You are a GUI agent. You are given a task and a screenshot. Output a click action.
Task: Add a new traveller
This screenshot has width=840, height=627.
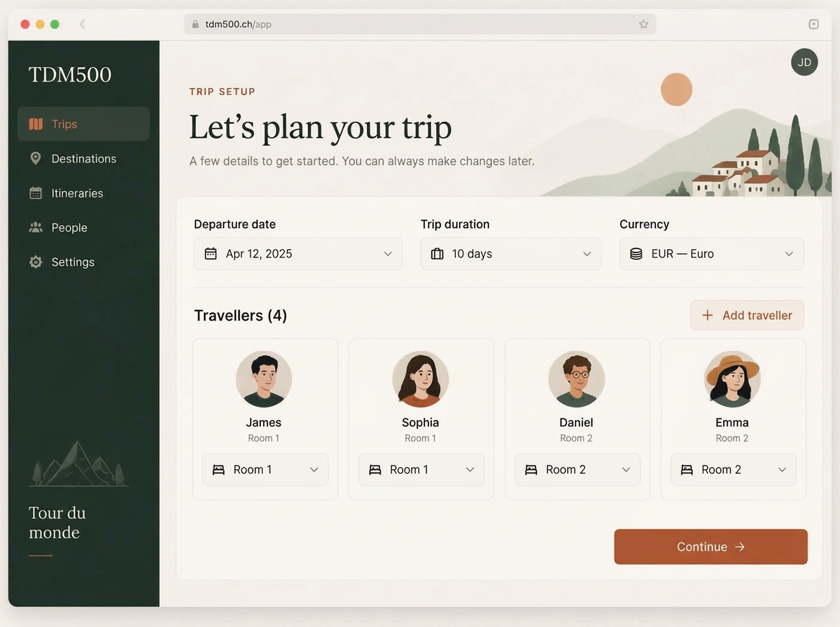[x=747, y=315]
